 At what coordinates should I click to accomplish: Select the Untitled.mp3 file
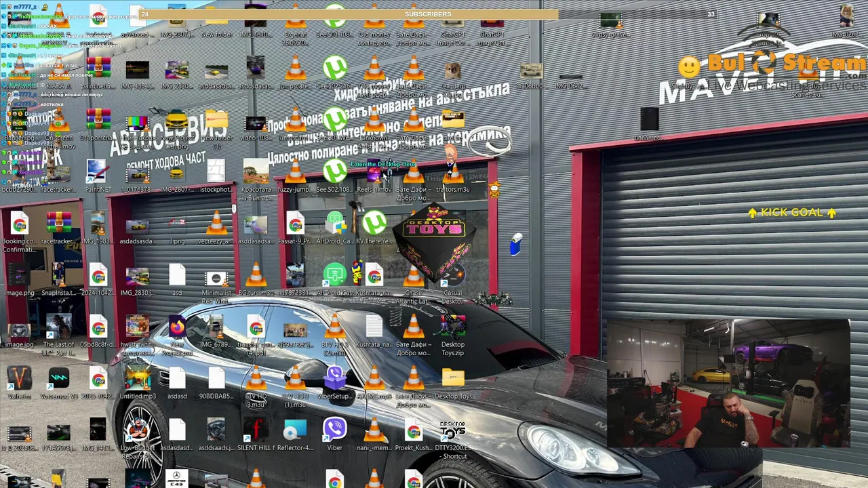(137, 383)
